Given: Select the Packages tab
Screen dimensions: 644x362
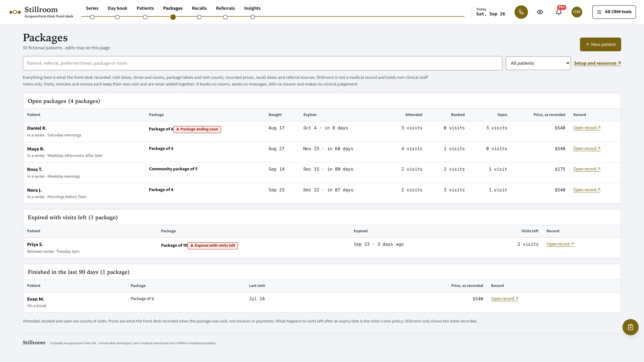Looking at the screenshot, I should pyautogui.click(x=173, y=8).
